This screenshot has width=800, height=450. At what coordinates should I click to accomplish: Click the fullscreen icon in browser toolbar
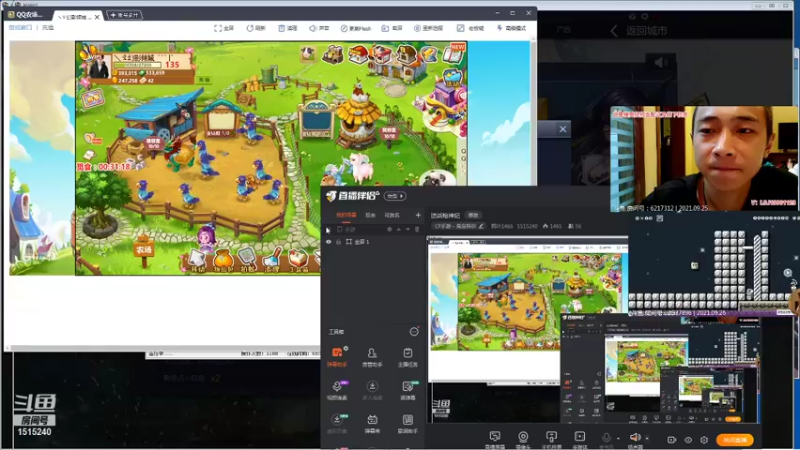[218, 28]
